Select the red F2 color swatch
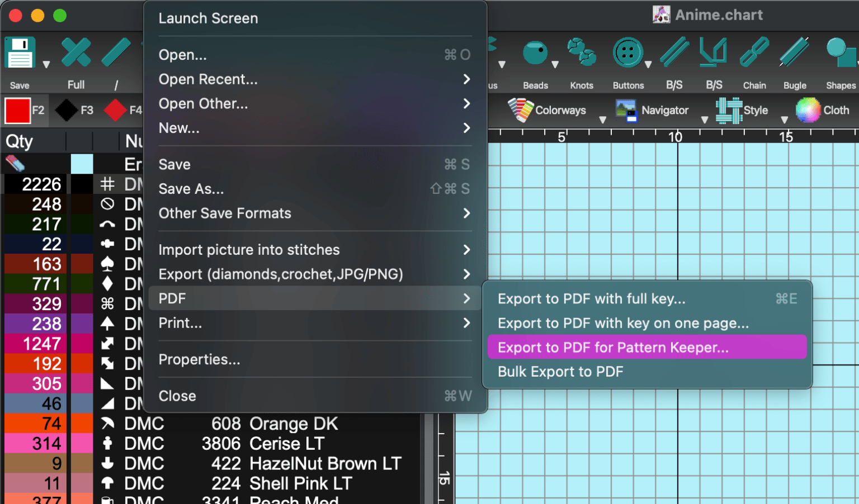 click(x=17, y=110)
